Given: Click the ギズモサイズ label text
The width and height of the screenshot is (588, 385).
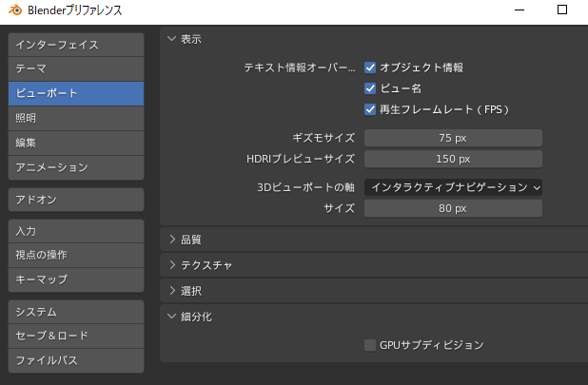Looking at the screenshot, I should [323, 138].
